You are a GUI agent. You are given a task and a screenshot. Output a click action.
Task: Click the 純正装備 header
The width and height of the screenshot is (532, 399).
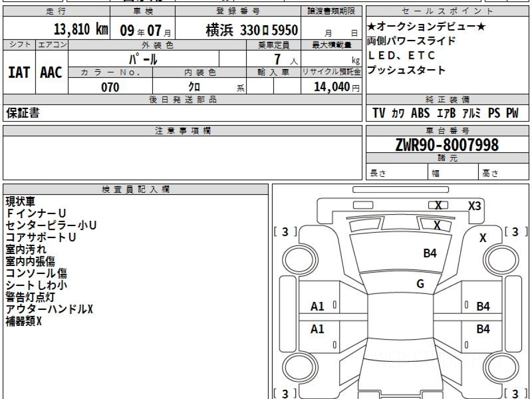click(x=447, y=100)
